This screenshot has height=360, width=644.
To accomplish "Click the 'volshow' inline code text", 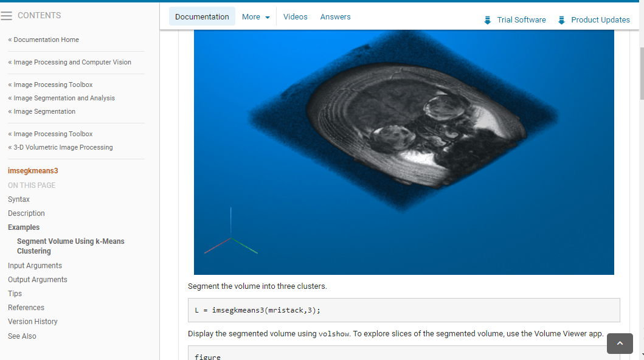I will tap(334, 334).
